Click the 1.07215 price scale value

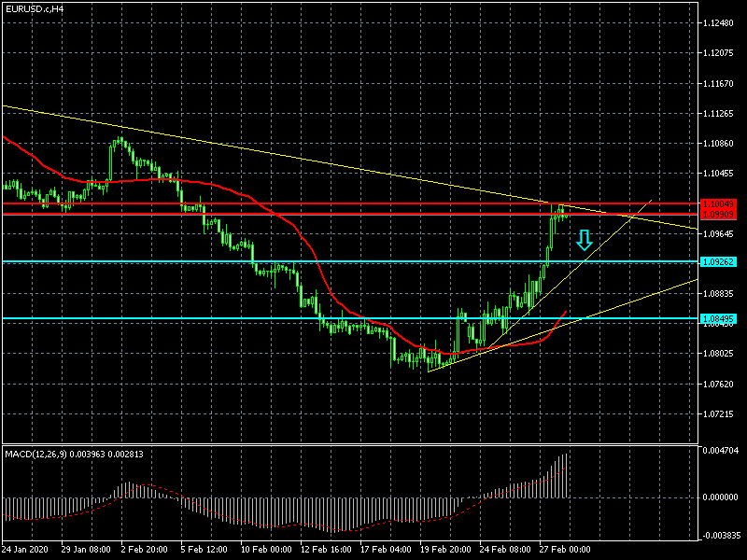click(722, 413)
